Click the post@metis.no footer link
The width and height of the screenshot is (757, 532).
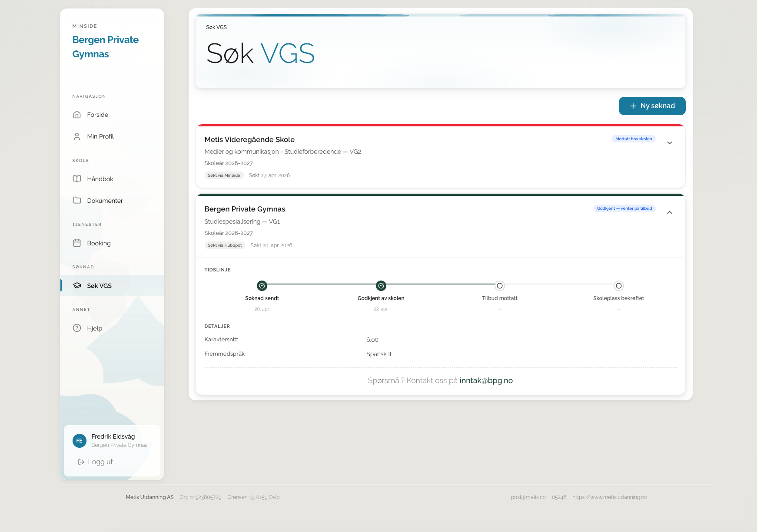528,497
